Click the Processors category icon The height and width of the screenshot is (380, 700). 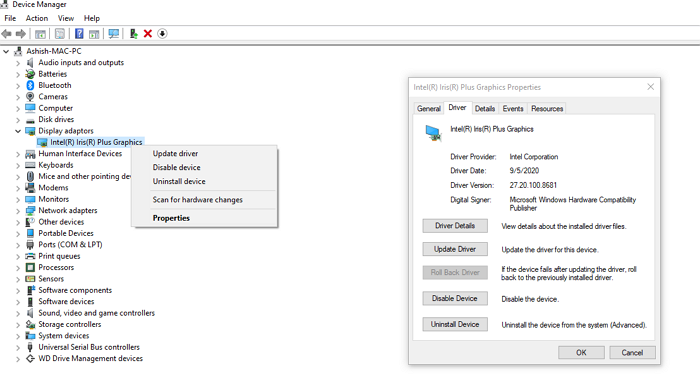tap(30, 267)
